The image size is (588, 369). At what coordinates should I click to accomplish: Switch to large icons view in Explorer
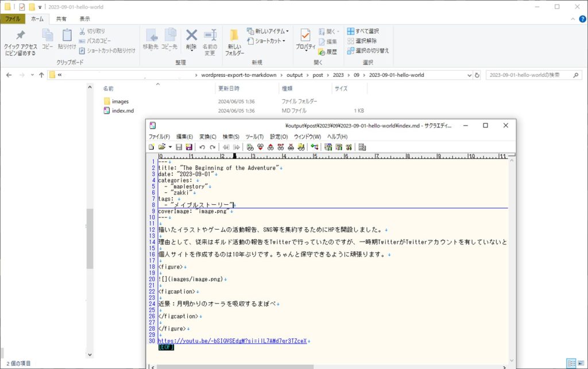pos(581,363)
